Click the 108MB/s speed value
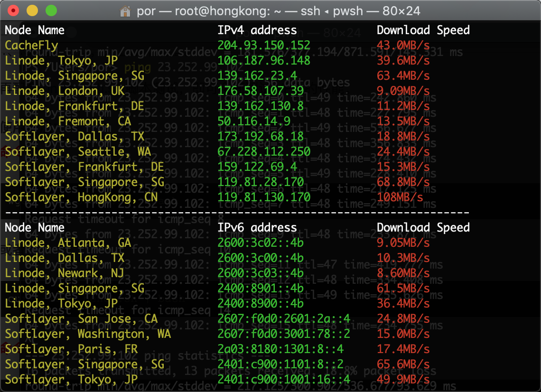 (400, 197)
